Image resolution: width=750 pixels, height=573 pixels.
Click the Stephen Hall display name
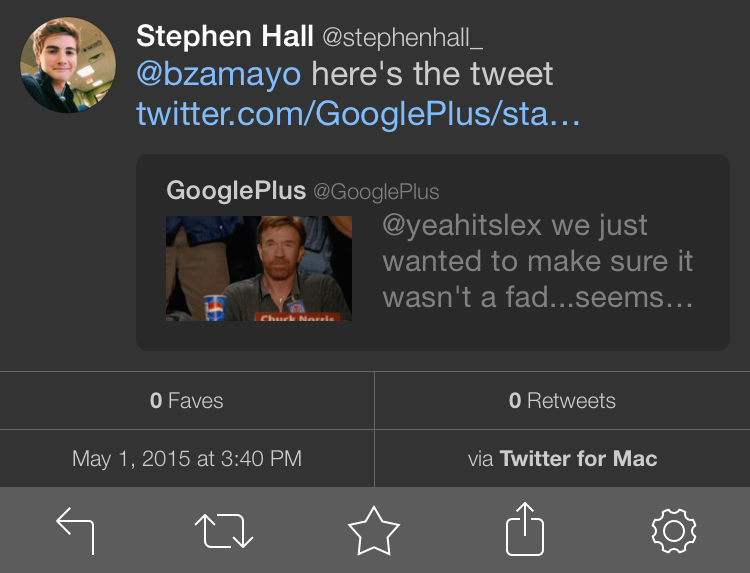[x=224, y=37]
